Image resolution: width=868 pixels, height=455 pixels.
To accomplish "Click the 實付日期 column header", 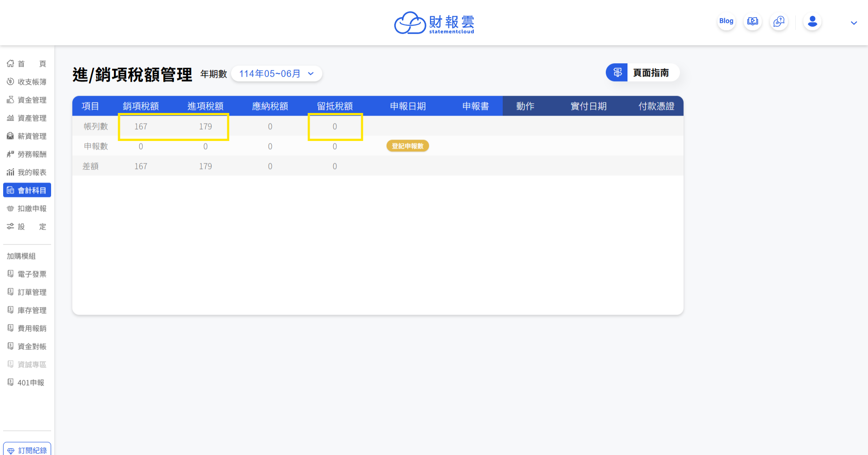I will (x=589, y=106).
